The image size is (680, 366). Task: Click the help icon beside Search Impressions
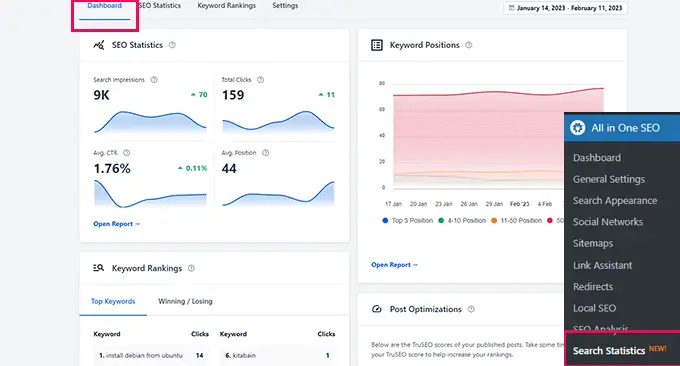pos(154,80)
